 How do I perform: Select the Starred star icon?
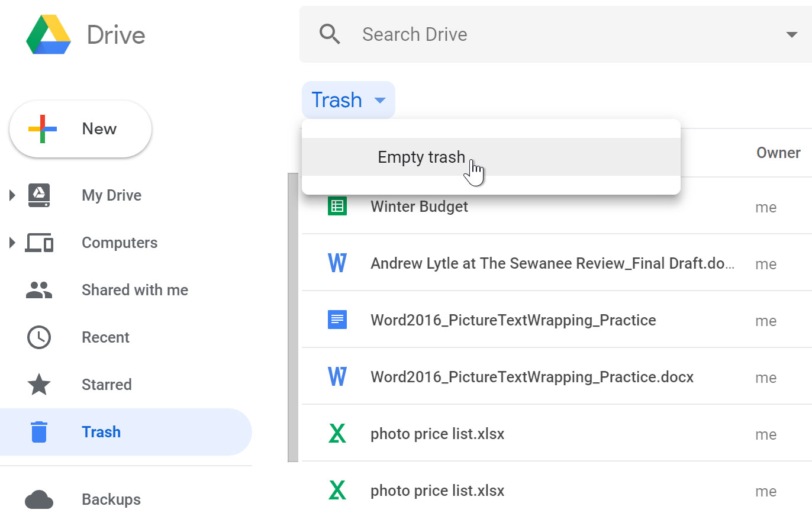38,384
